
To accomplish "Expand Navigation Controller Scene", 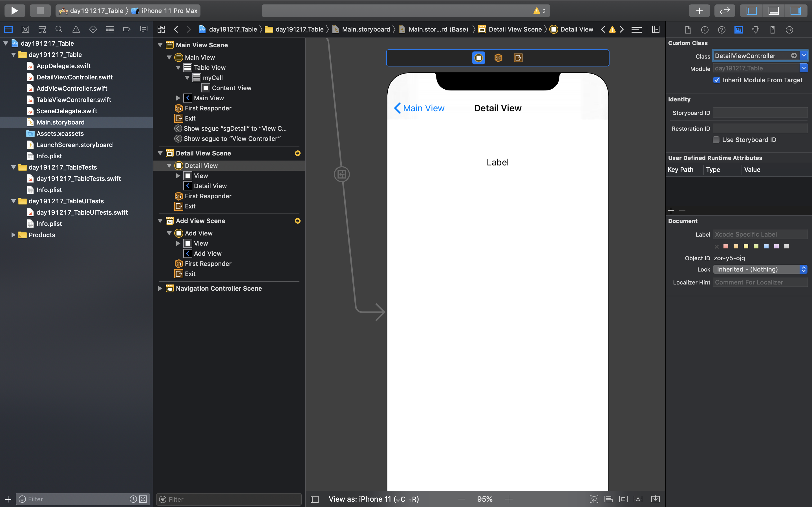I will (x=160, y=288).
